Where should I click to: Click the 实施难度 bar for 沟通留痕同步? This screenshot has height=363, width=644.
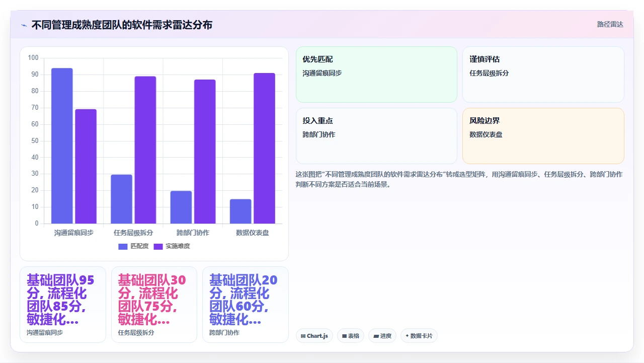(x=86, y=167)
